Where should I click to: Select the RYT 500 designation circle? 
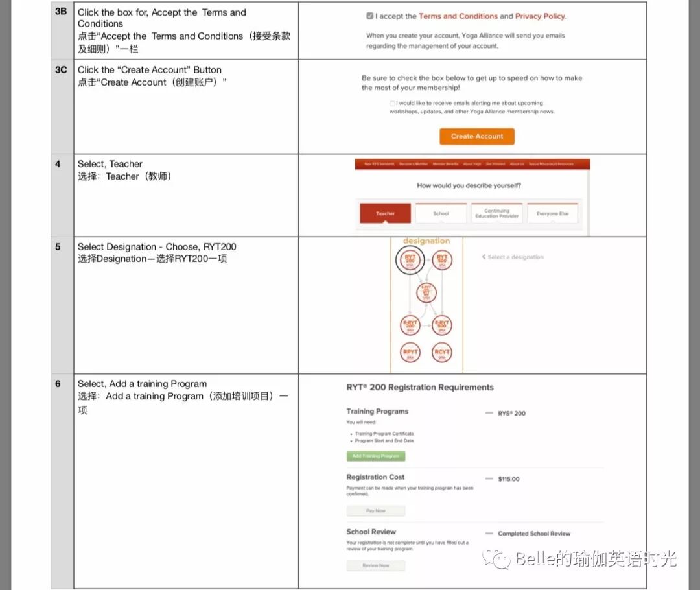[442, 259]
